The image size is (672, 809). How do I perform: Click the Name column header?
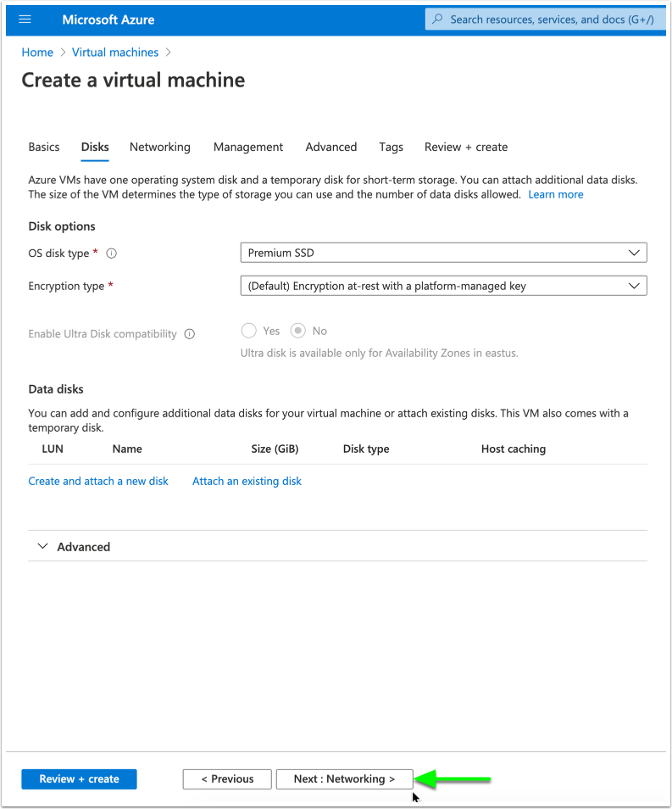(127, 449)
